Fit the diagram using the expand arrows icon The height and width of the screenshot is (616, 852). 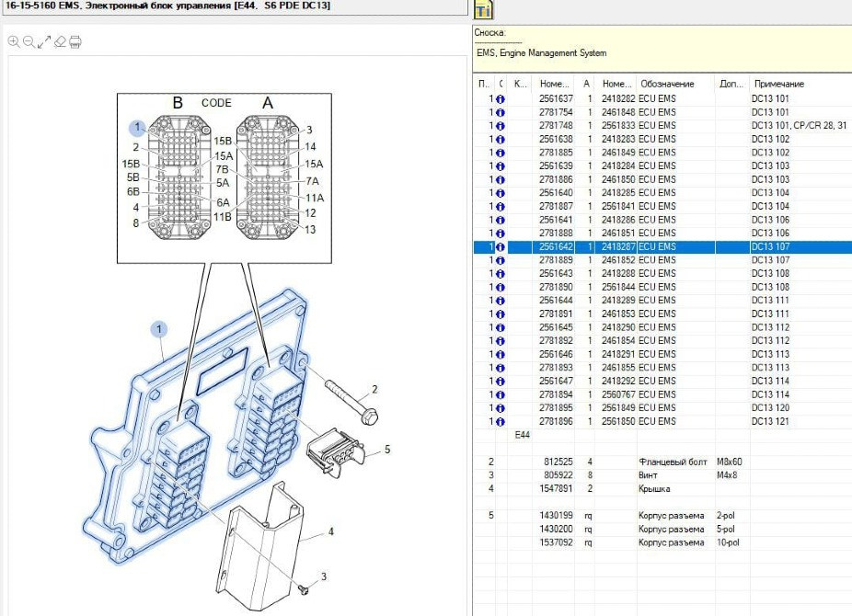click(x=43, y=42)
